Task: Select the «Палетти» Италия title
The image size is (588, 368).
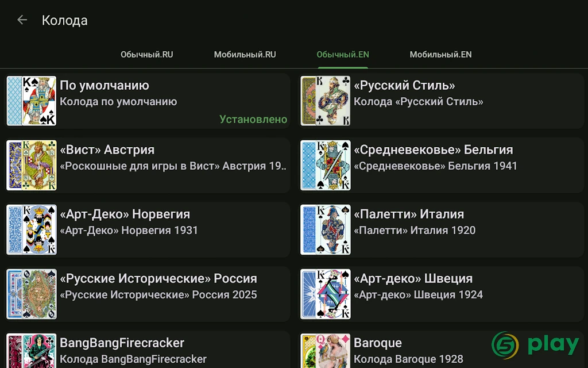Action: click(x=409, y=214)
